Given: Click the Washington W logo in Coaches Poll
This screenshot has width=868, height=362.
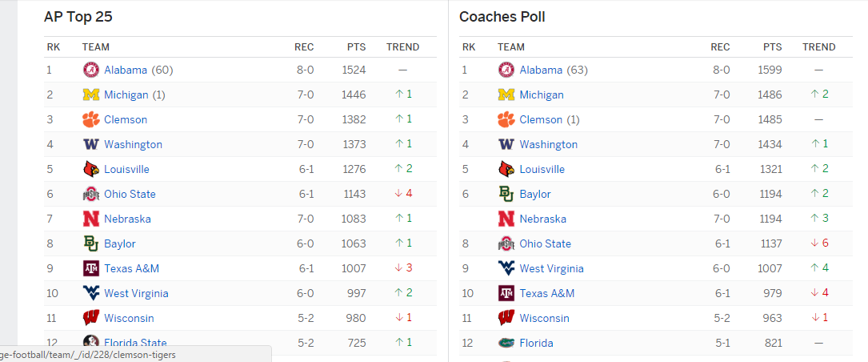Looking at the screenshot, I should [x=506, y=144].
